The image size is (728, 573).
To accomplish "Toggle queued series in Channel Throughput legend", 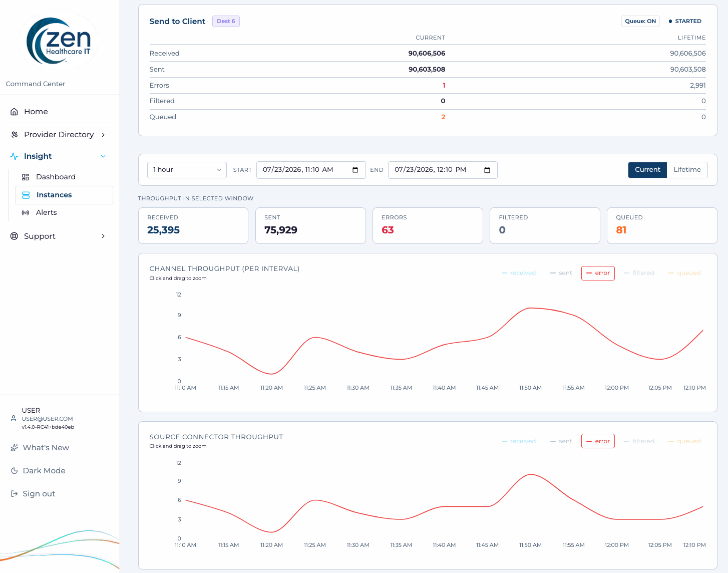I will coord(684,273).
